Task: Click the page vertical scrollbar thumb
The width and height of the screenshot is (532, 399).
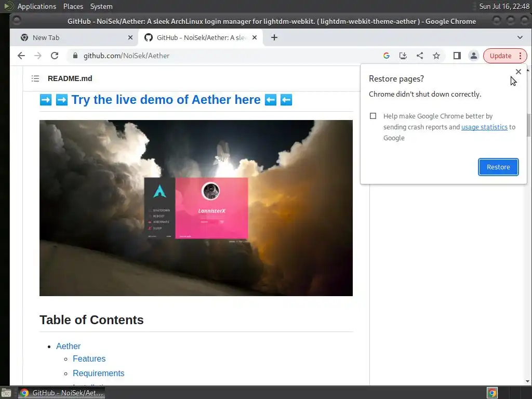Action: point(528,125)
